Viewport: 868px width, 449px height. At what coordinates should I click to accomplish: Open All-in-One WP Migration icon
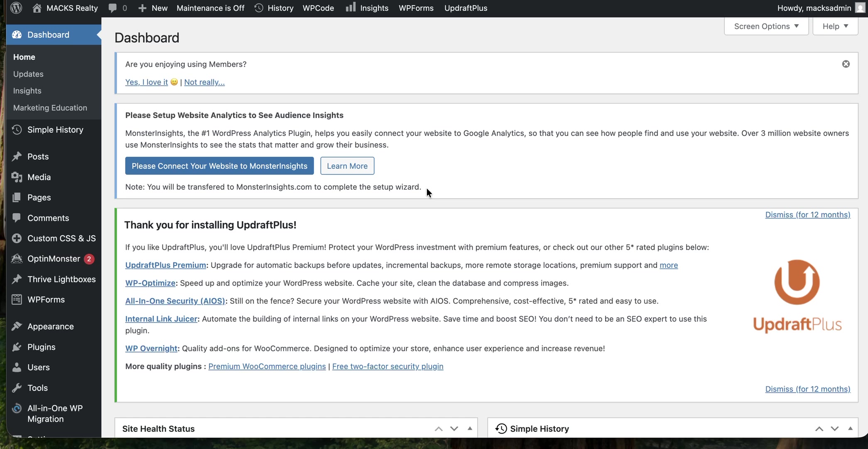coord(17,409)
